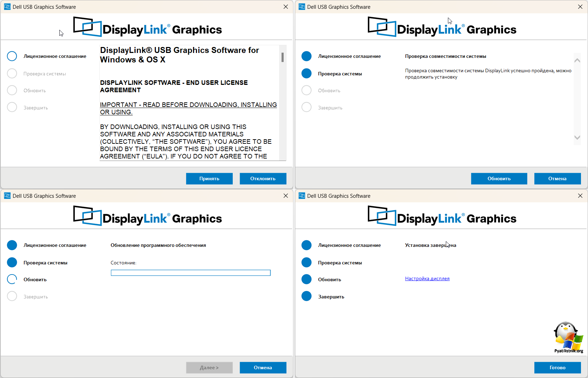Image resolution: width=588 pixels, height=378 pixels.
Task: Open the Настройка дисплея link
Action: click(x=427, y=279)
